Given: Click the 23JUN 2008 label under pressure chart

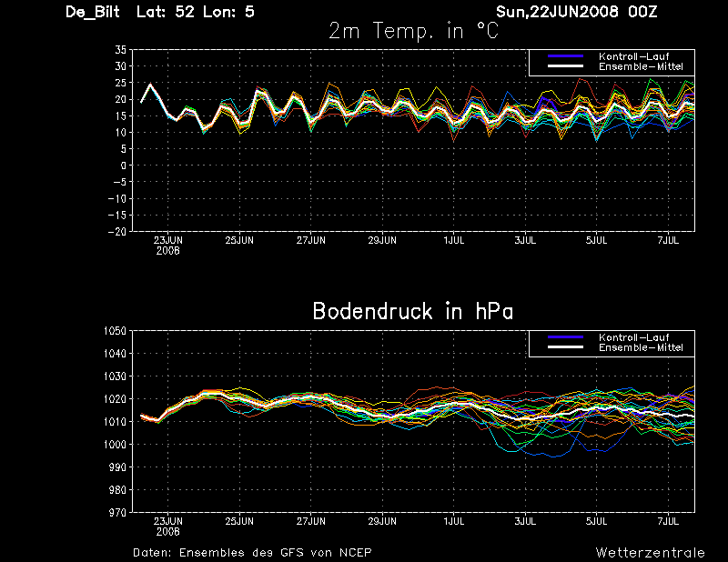Looking at the screenshot, I should pyautogui.click(x=167, y=526).
